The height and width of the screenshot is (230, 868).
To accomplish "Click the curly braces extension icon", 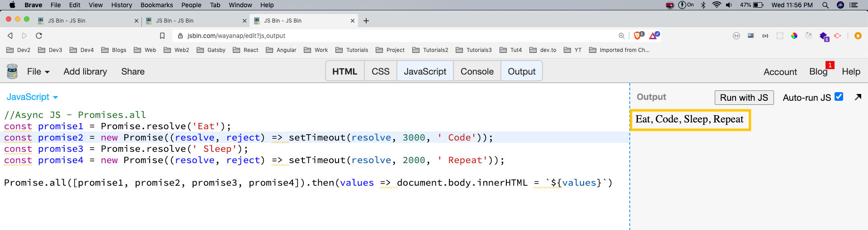I will (765, 36).
